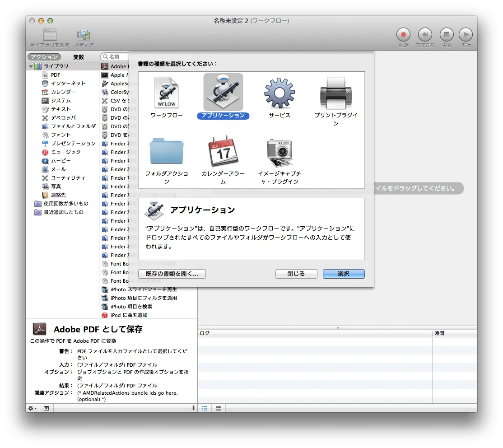The width and height of the screenshot is (503, 448).
Task: Select the ColorSy action in list
Action: tap(115, 92)
